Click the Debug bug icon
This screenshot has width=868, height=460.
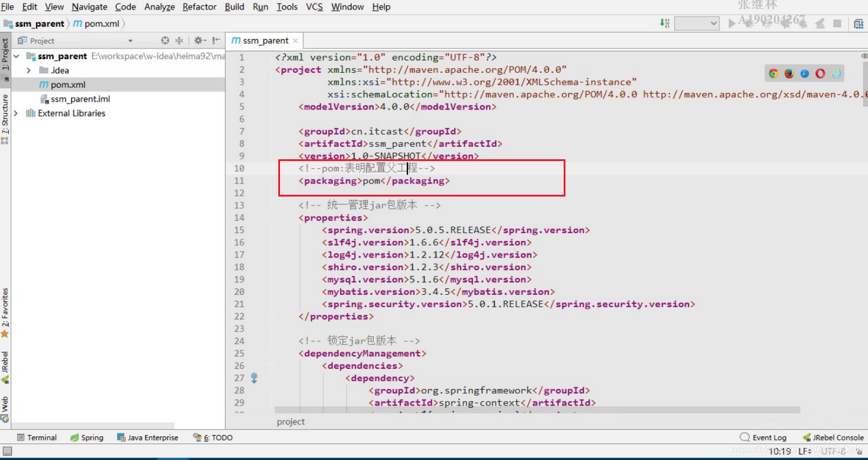[x=750, y=24]
